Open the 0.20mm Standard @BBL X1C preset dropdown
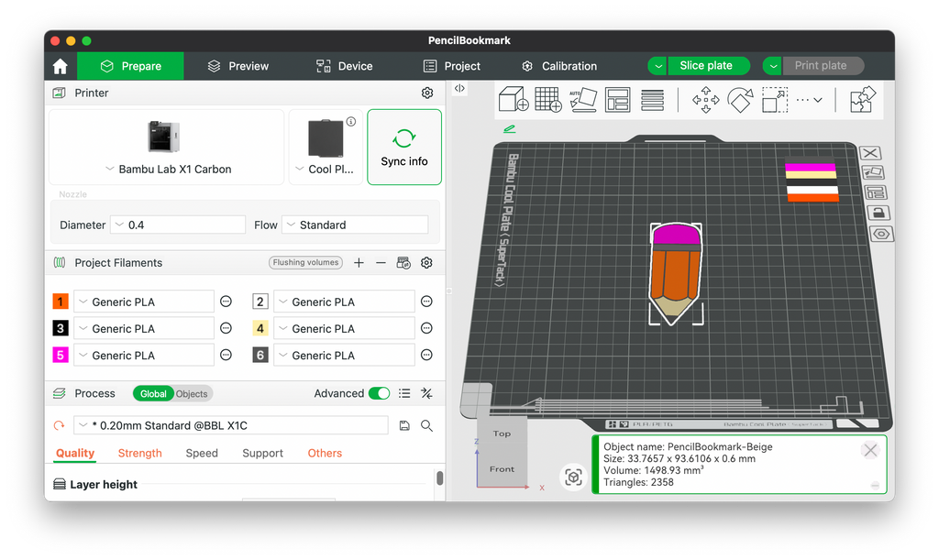 pyautogui.click(x=231, y=425)
